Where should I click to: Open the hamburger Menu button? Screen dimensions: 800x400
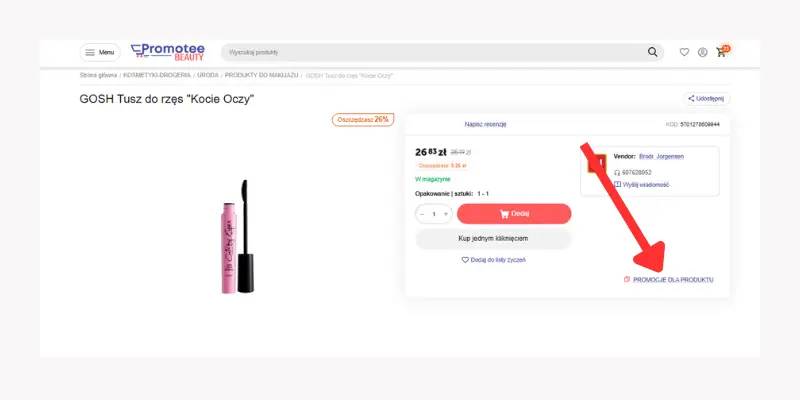[99, 52]
